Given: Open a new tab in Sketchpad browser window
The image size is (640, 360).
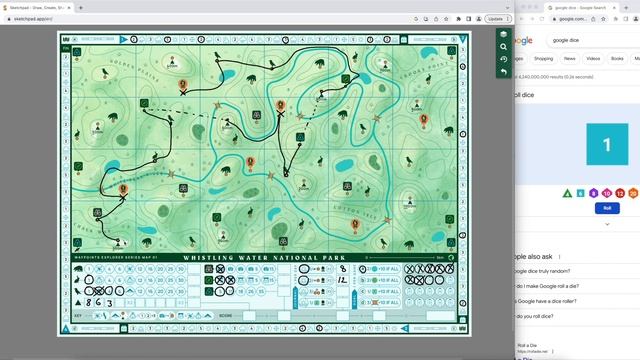Looking at the screenshot, I should pos(81,8).
